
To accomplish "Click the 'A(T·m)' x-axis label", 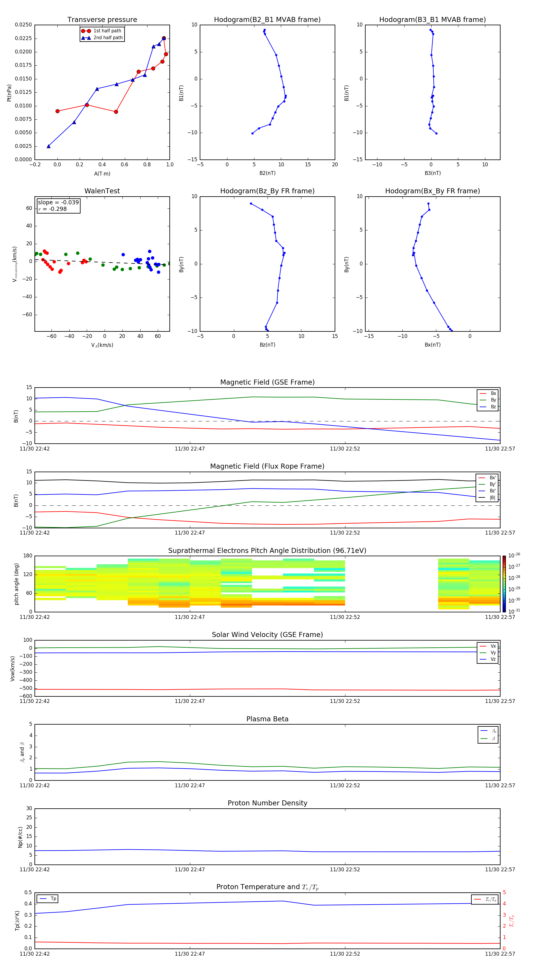I will [102, 174].
